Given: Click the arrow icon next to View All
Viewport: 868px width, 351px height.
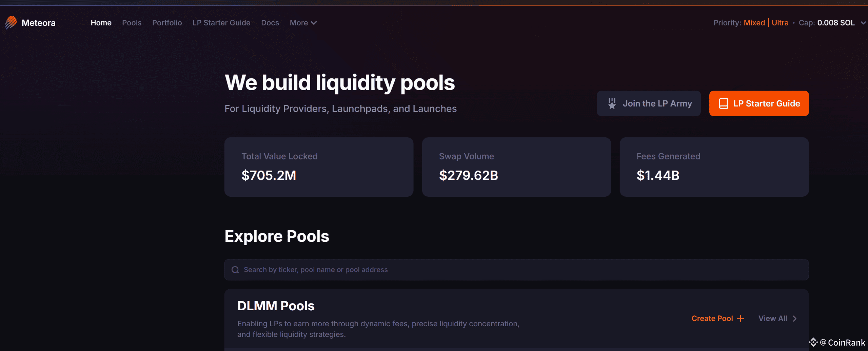Looking at the screenshot, I should (x=794, y=318).
